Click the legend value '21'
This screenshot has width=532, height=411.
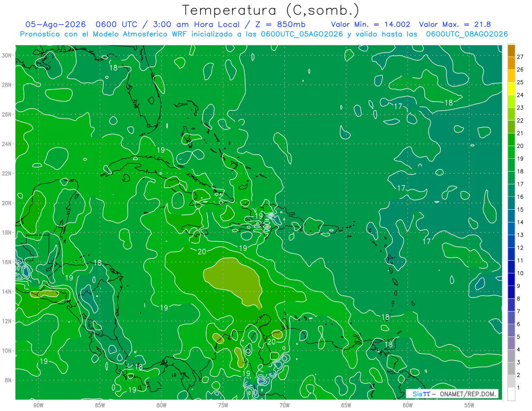point(520,133)
